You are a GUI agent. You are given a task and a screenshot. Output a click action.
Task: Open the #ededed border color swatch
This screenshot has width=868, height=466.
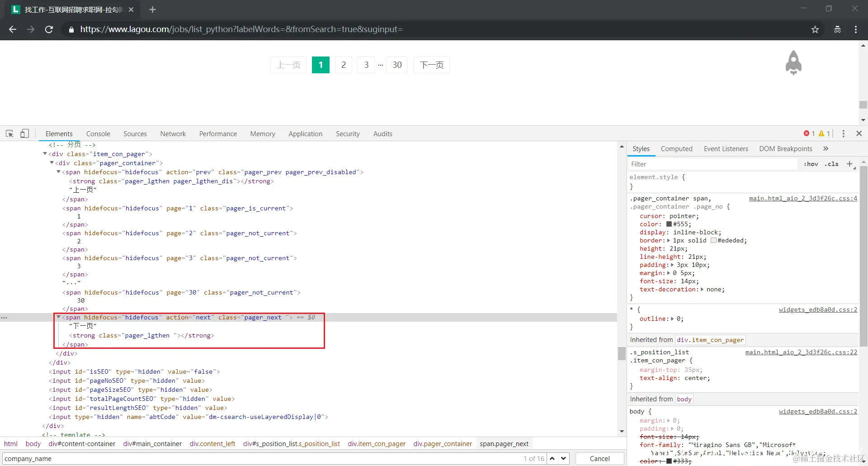(x=713, y=240)
